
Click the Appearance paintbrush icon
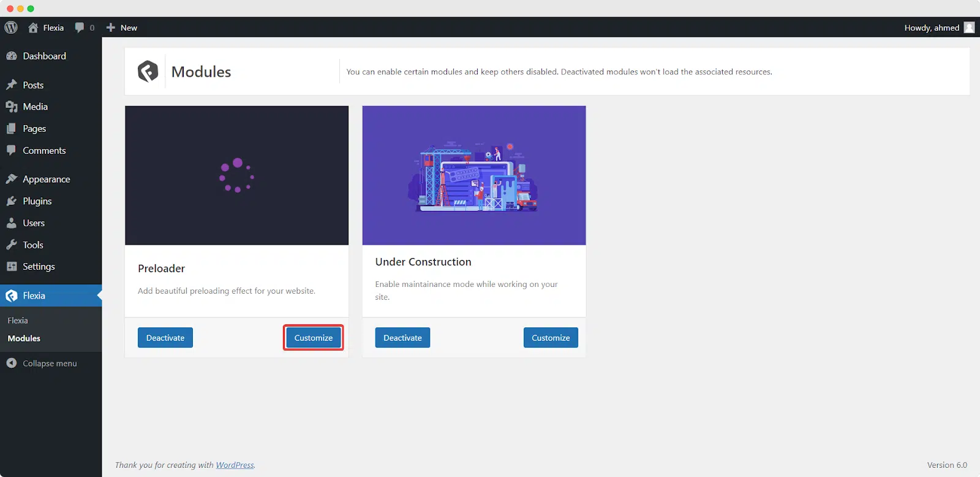tap(12, 179)
